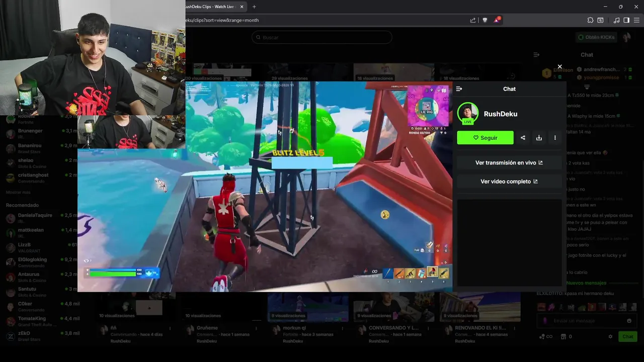The width and height of the screenshot is (644, 362).
Task: Open the chat emoji picker smiley
Action: click(x=629, y=321)
